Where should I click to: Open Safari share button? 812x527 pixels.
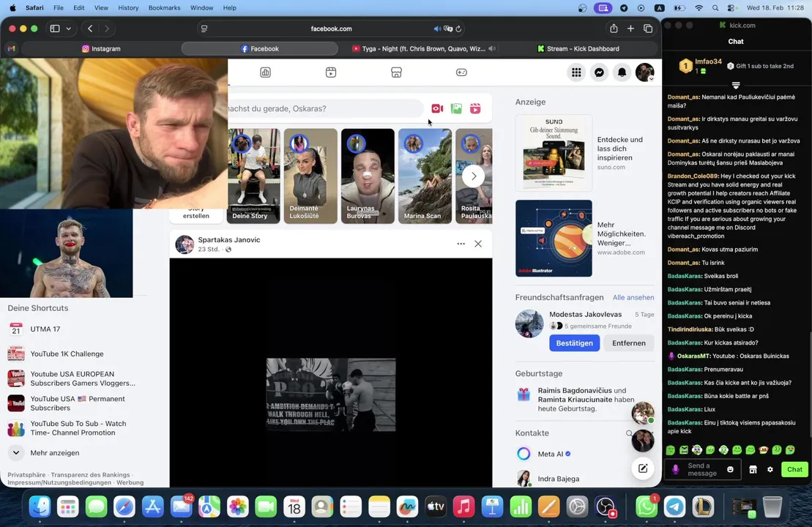614,29
